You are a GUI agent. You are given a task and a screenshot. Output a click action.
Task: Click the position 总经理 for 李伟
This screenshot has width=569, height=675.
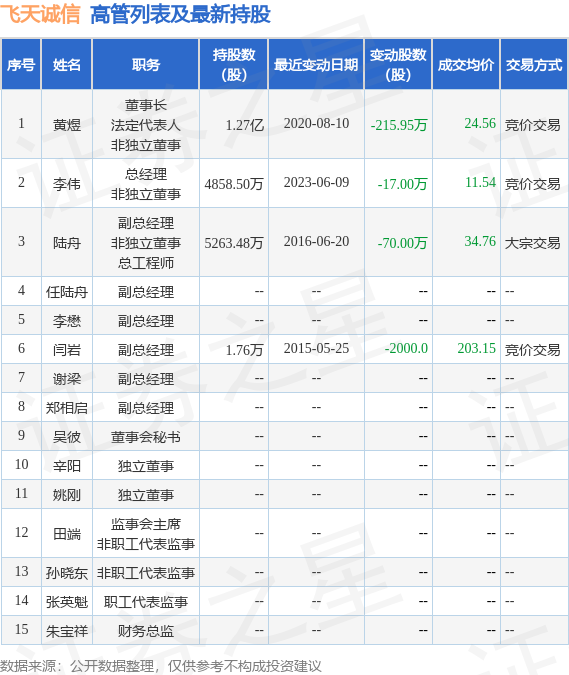coord(146,174)
